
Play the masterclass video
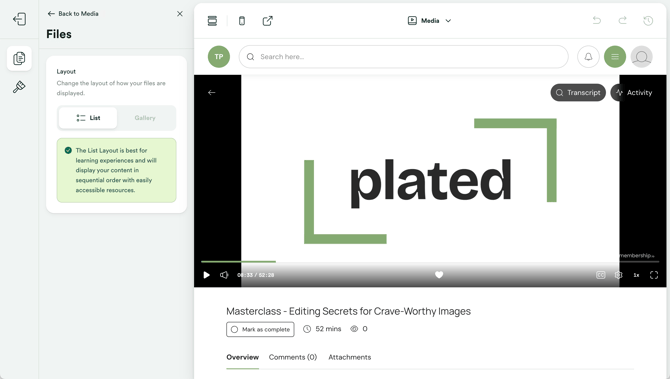click(206, 275)
